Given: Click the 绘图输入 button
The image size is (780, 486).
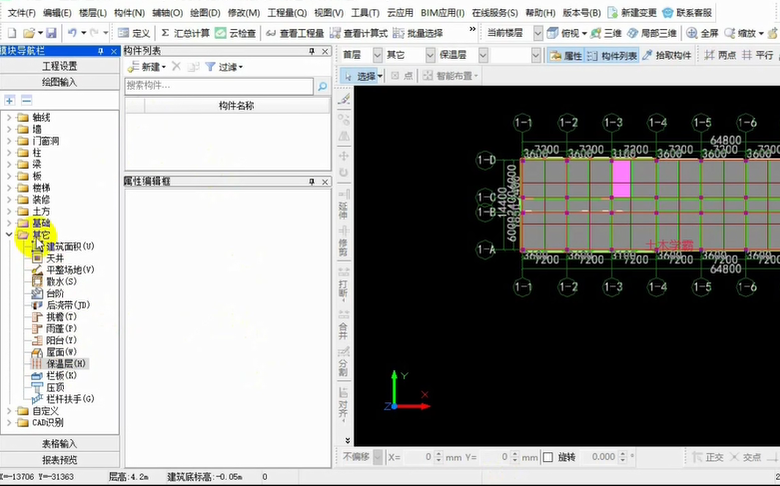Looking at the screenshot, I should 60,82.
